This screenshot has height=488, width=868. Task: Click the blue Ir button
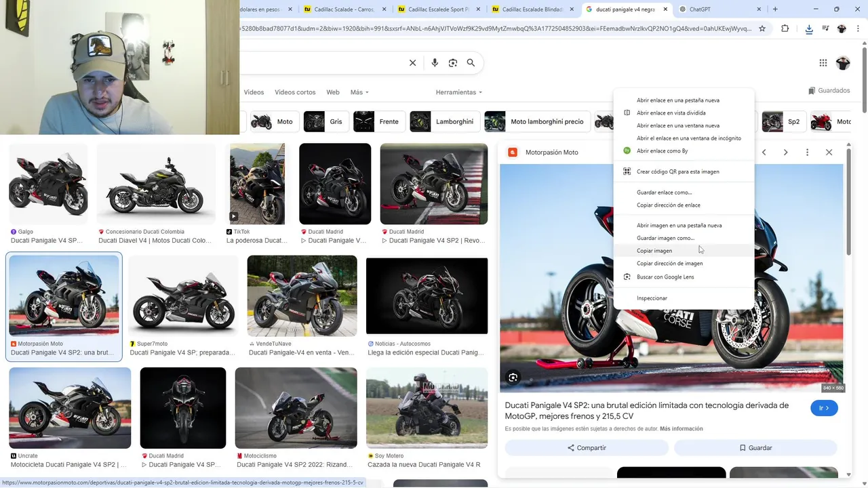click(x=824, y=408)
